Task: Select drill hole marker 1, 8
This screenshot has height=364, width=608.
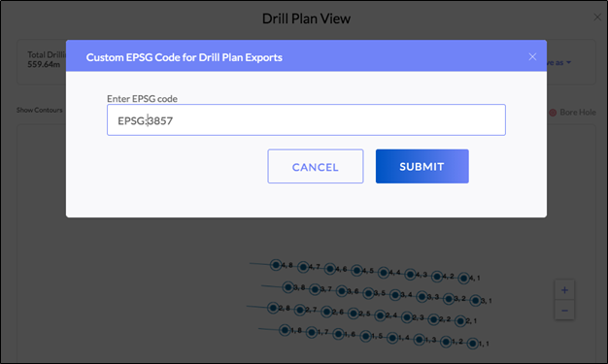Action: [x=285, y=330]
